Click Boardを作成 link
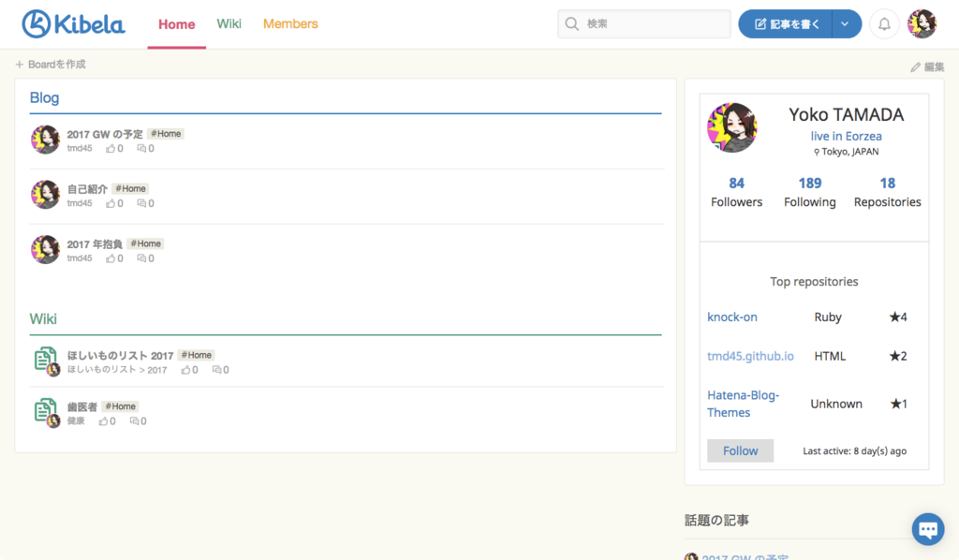Image resolution: width=959 pixels, height=560 pixels. pos(56,65)
